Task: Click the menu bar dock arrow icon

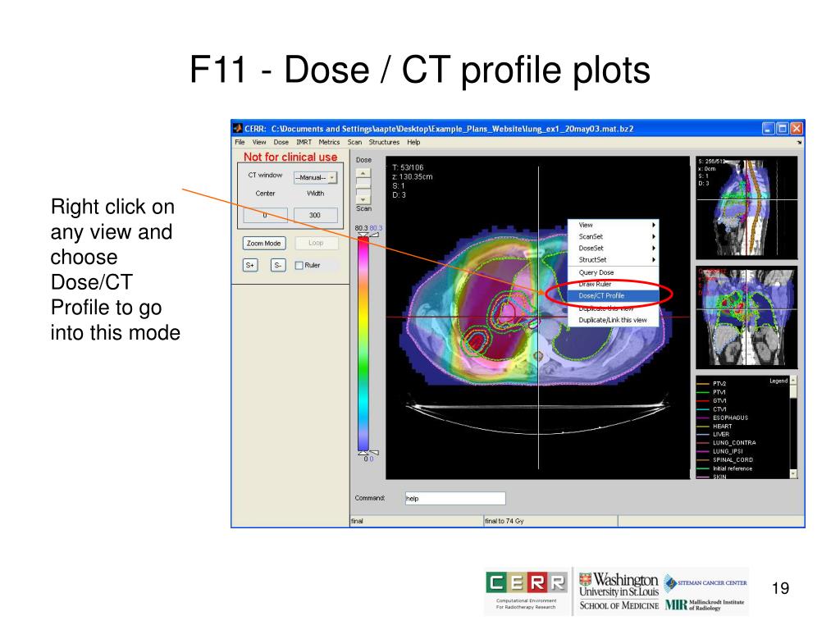Action: click(x=799, y=143)
